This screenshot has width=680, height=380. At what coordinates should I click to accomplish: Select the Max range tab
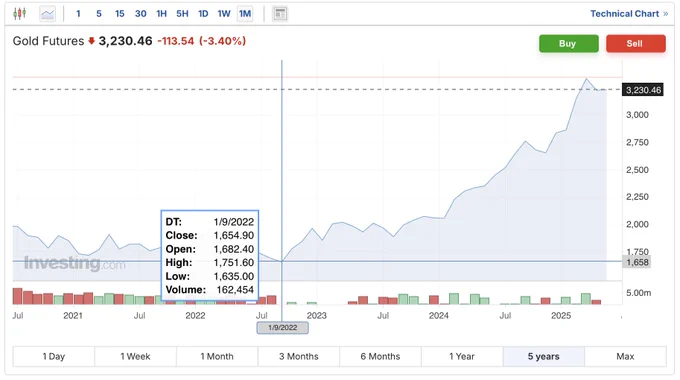(625, 357)
